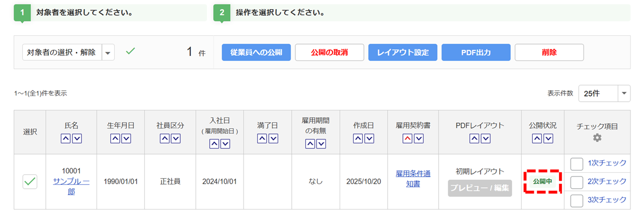Open チェック項目 gear settings icon
This screenshot has height=219, width=644.
pyautogui.click(x=597, y=138)
